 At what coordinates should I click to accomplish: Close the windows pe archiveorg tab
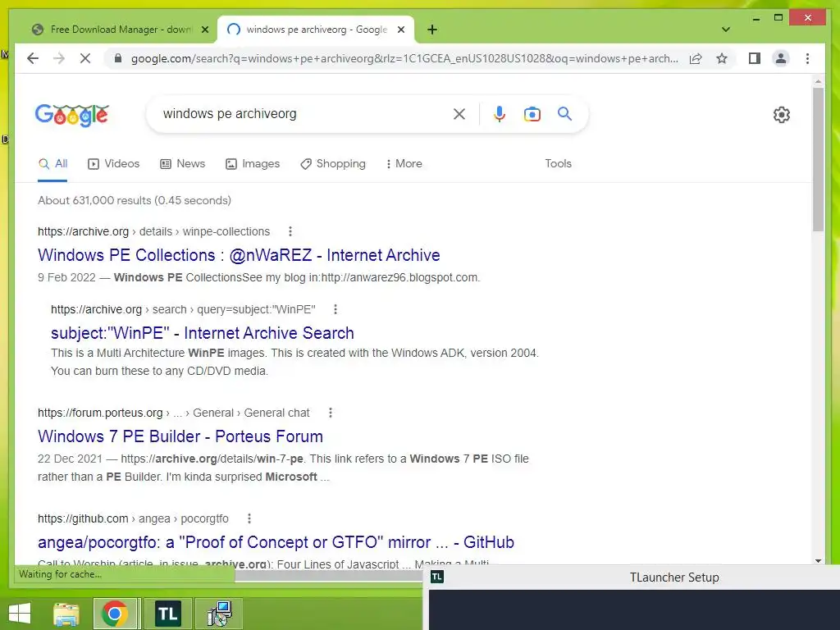[400, 30]
